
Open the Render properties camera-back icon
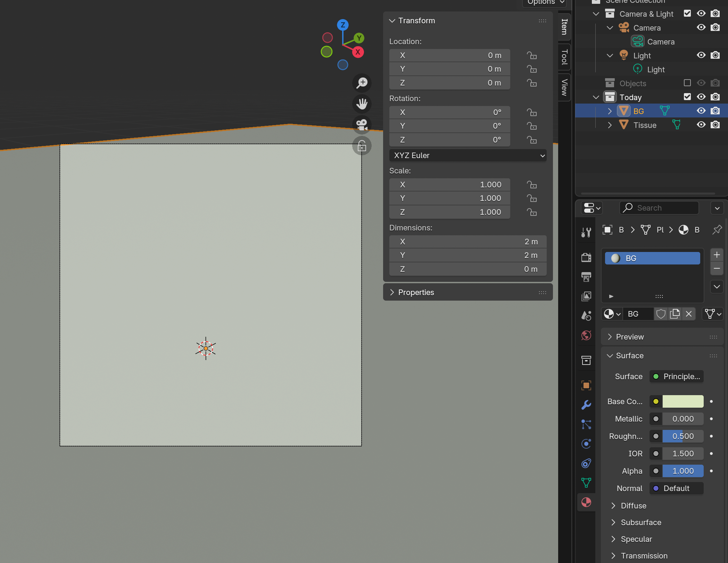[586, 258]
